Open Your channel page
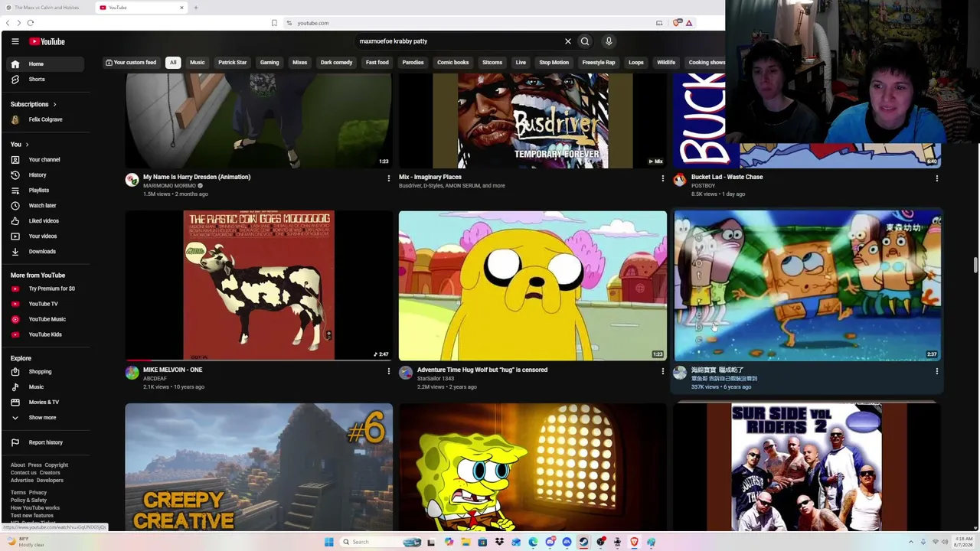The height and width of the screenshot is (551, 980). [46, 160]
